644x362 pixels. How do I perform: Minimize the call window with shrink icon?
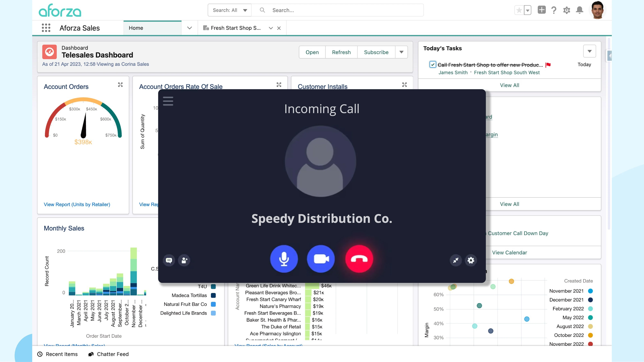tap(455, 260)
